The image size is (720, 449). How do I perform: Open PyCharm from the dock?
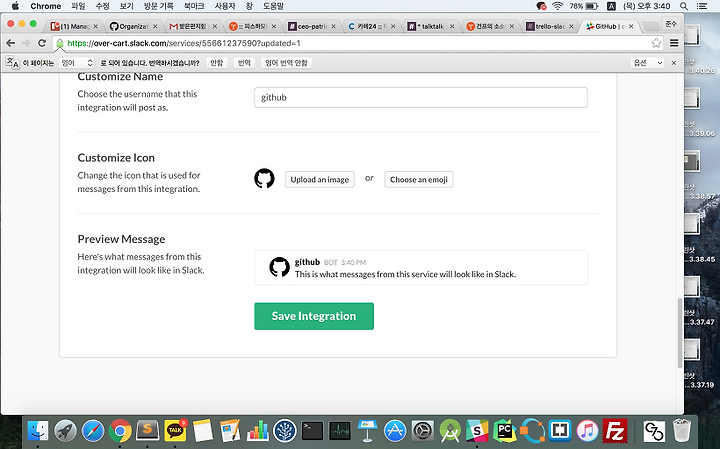(505, 431)
